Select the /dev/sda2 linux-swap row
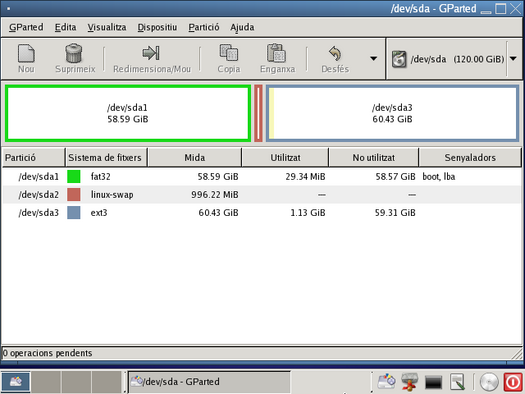The image size is (525, 394). tap(262, 194)
